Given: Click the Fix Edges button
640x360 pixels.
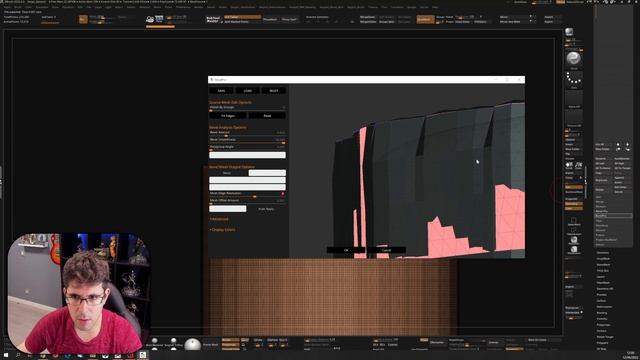Looking at the screenshot, I should (x=228, y=116).
